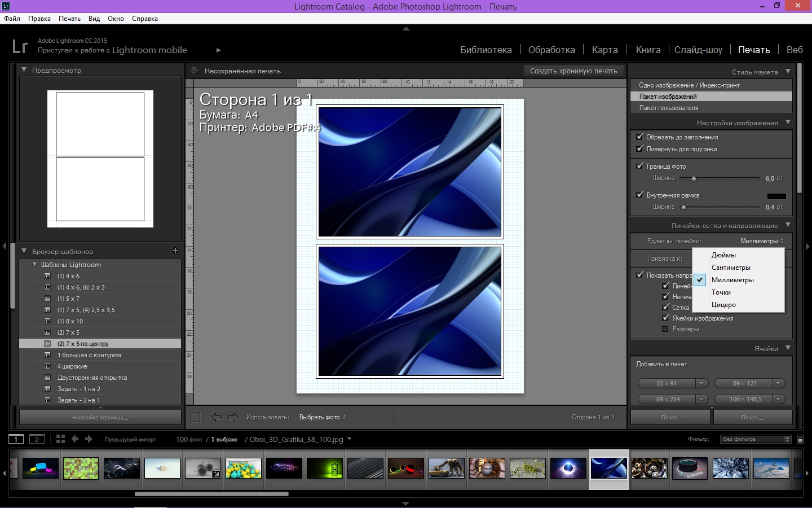Open Единицы линейки Миллиметры dropdown
The height and width of the screenshot is (508, 812).
[762, 241]
